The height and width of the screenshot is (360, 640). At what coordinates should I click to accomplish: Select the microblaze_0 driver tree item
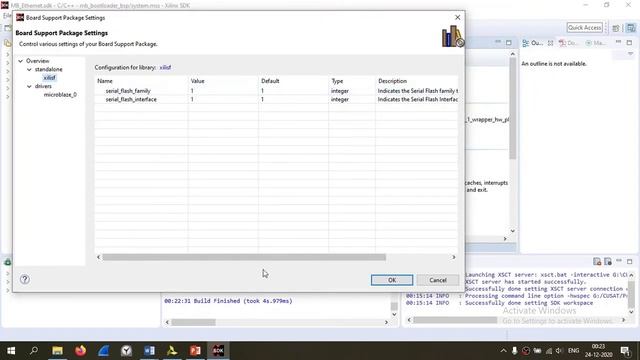coord(60,95)
